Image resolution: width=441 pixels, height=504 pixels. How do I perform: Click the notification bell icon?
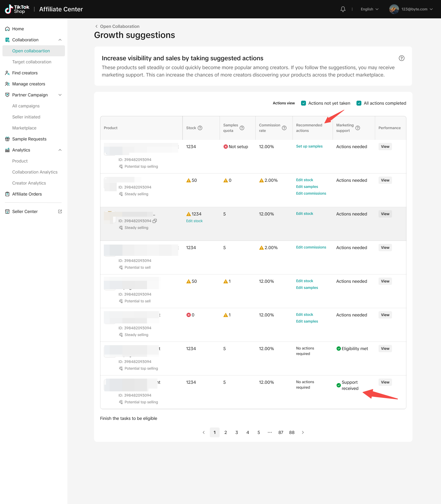(x=343, y=9)
